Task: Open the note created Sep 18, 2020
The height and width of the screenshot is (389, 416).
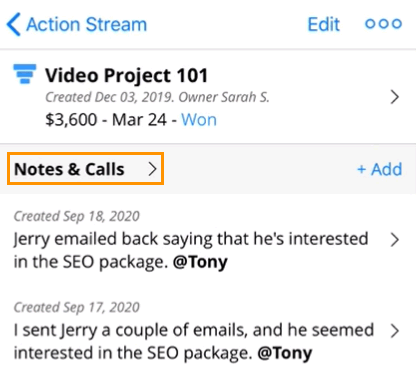Action: point(208,239)
